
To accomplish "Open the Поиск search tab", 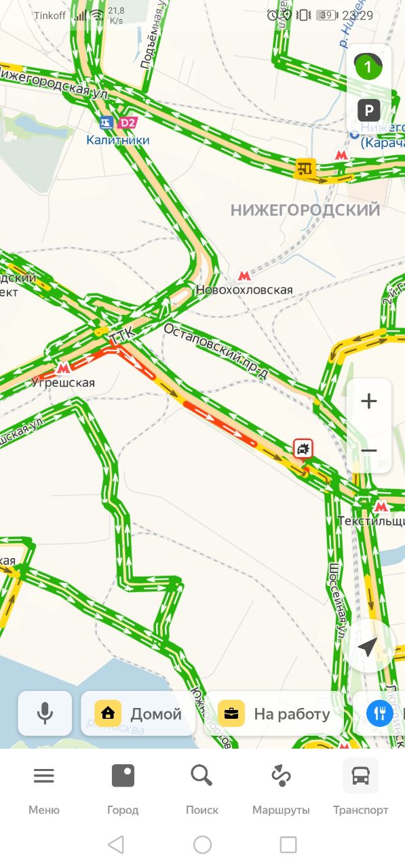I will point(202,789).
